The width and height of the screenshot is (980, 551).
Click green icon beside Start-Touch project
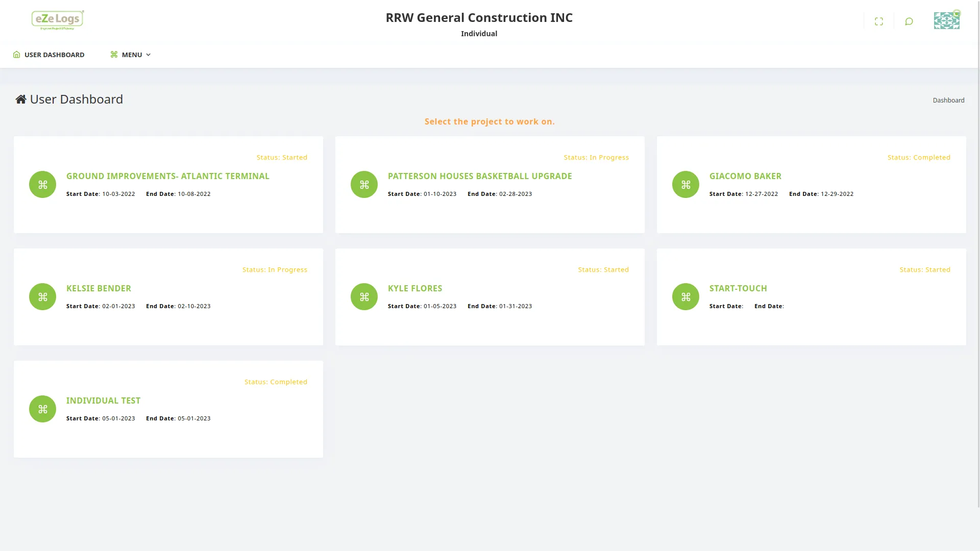(685, 296)
